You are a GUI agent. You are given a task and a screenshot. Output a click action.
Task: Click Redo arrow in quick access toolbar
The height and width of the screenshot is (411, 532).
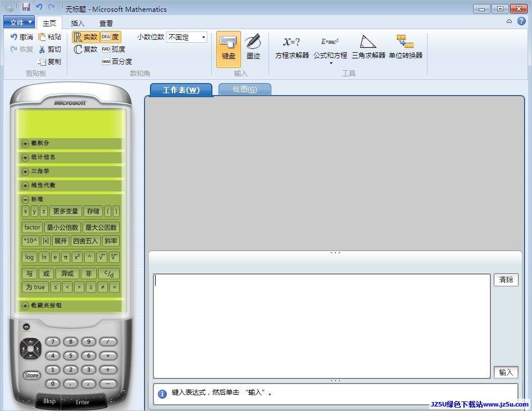[51, 7]
